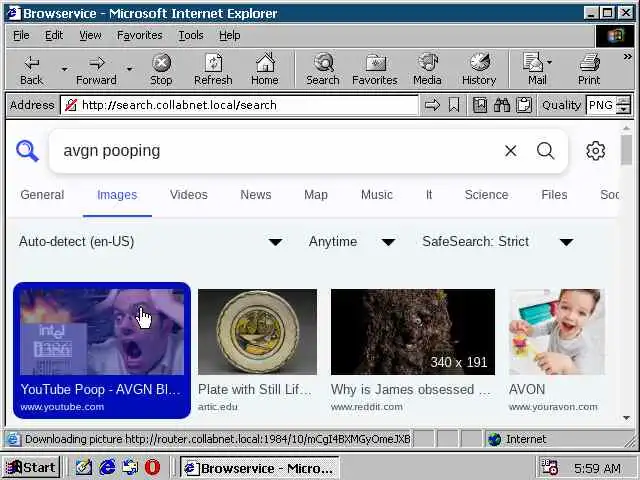Click the Mail toolbar button
The image size is (640, 480).
point(537,70)
